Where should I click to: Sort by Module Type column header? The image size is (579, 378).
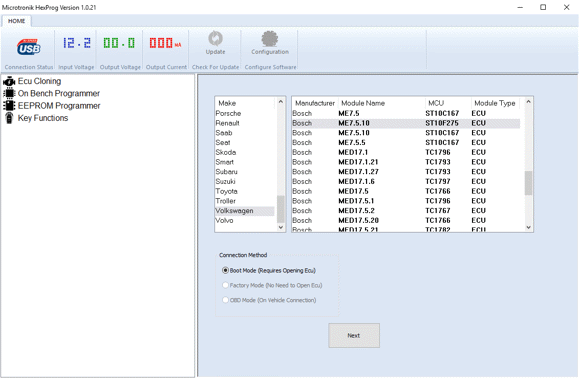click(x=495, y=103)
